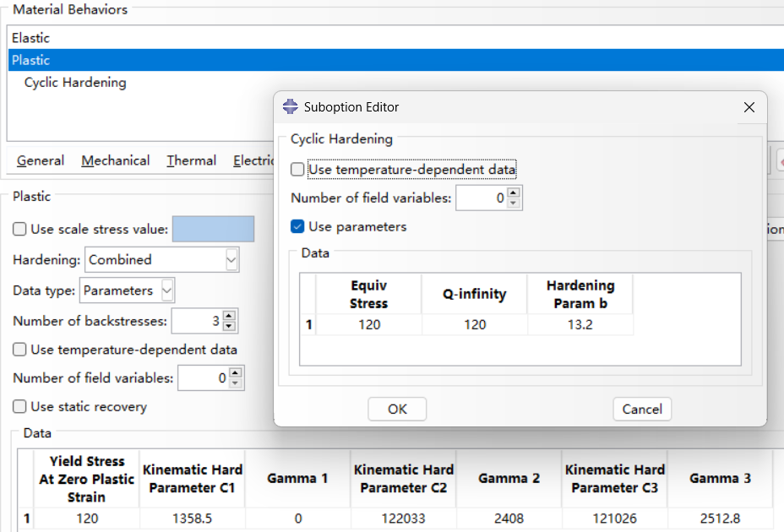Toggle Use scale stress value checkbox

pos(19,229)
